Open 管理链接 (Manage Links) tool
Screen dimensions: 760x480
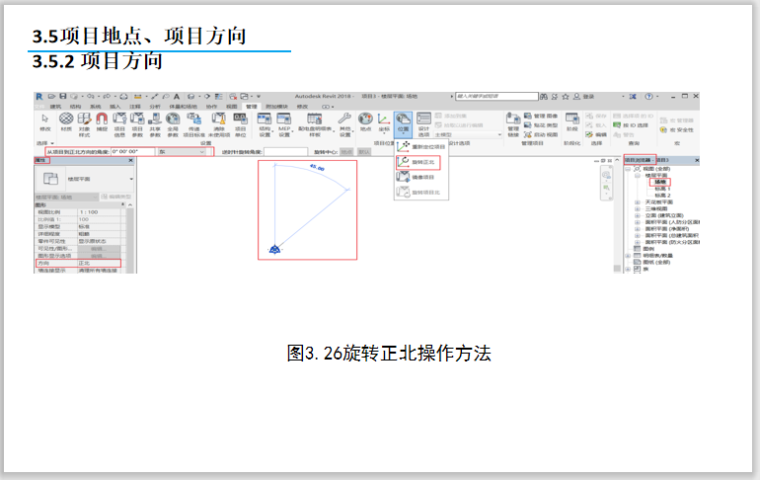tap(513, 121)
